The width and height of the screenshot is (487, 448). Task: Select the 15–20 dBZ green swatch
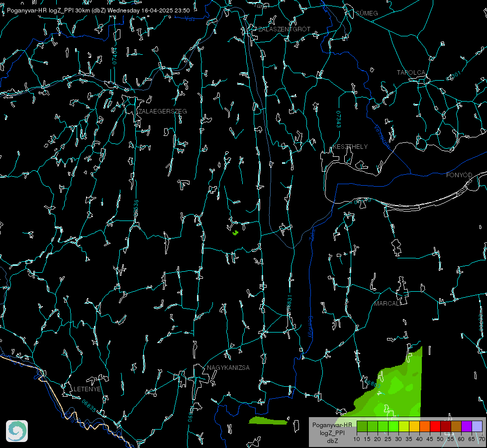point(373,426)
